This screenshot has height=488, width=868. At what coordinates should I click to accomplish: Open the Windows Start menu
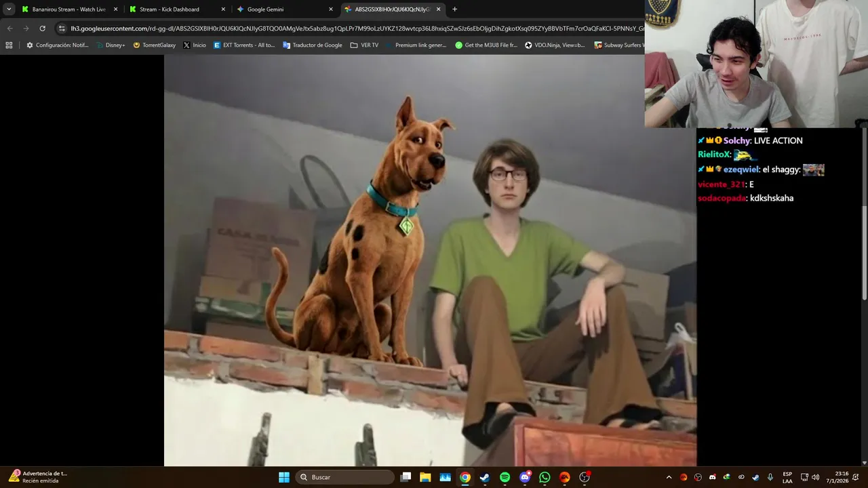click(x=284, y=477)
